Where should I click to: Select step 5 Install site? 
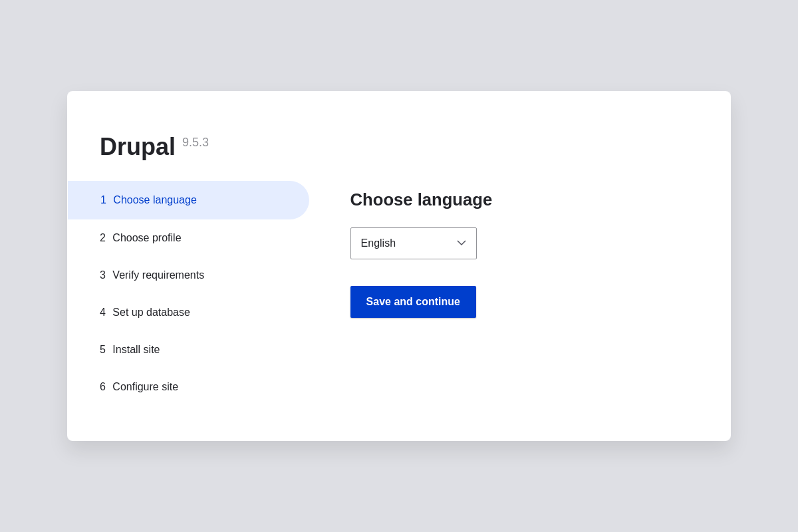(x=130, y=350)
